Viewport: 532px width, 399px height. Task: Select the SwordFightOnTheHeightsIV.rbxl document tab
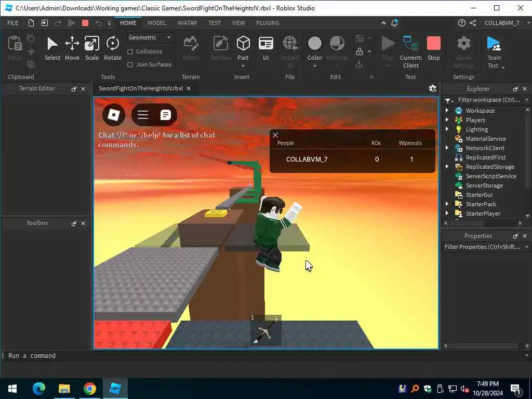140,88
